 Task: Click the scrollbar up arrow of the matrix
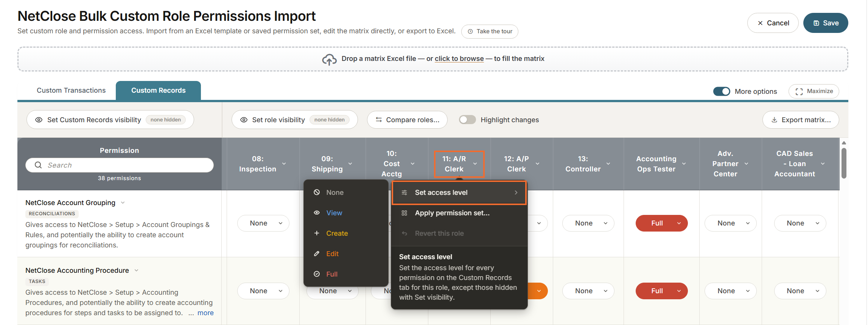844,143
